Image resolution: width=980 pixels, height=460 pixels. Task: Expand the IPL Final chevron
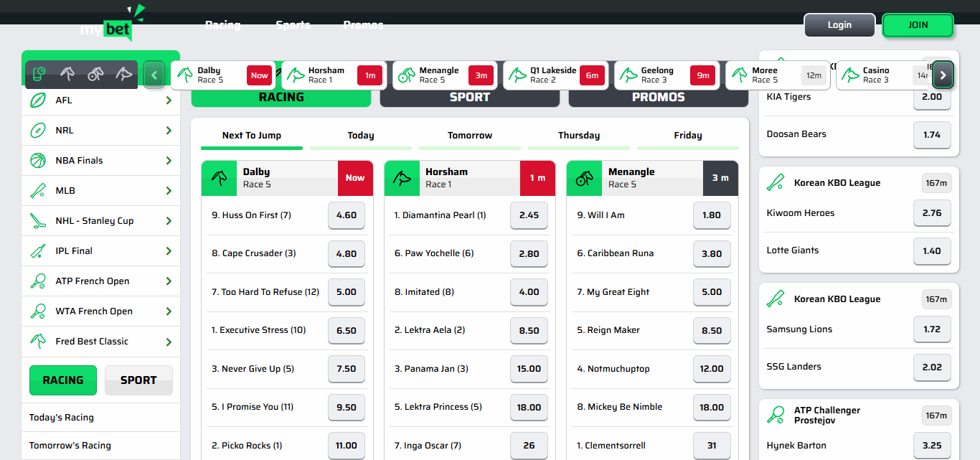[169, 251]
